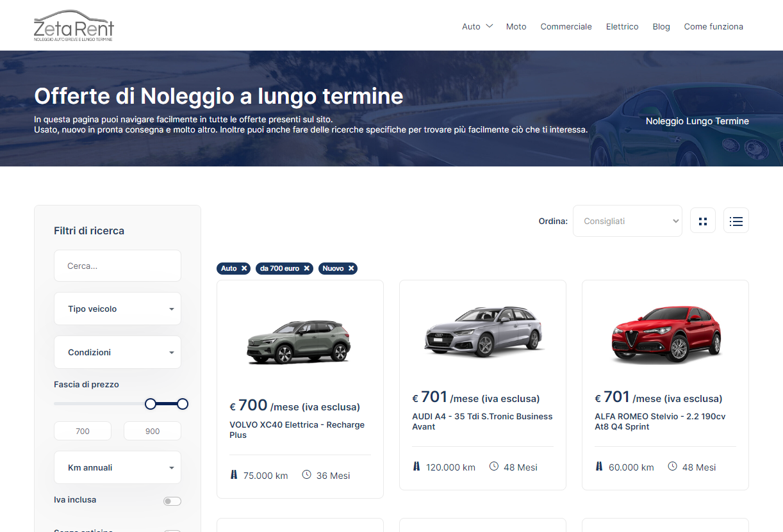Click the road icon beside 75.000 km
Image resolution: width=783 pixels, height=532 pixels.
click(234, 475)
